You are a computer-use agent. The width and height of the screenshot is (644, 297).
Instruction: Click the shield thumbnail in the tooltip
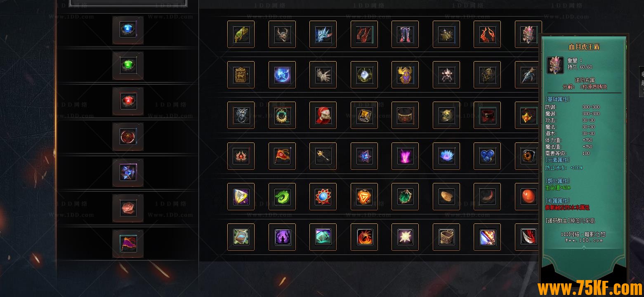(555, 65)
